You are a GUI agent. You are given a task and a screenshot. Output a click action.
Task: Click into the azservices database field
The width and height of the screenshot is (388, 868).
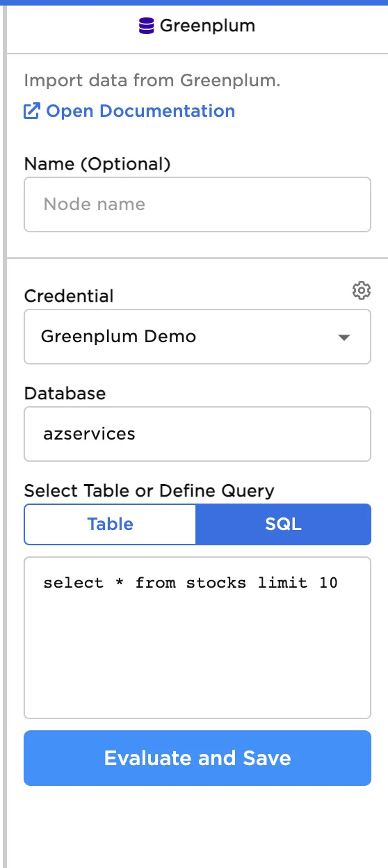tap(197, 434)
